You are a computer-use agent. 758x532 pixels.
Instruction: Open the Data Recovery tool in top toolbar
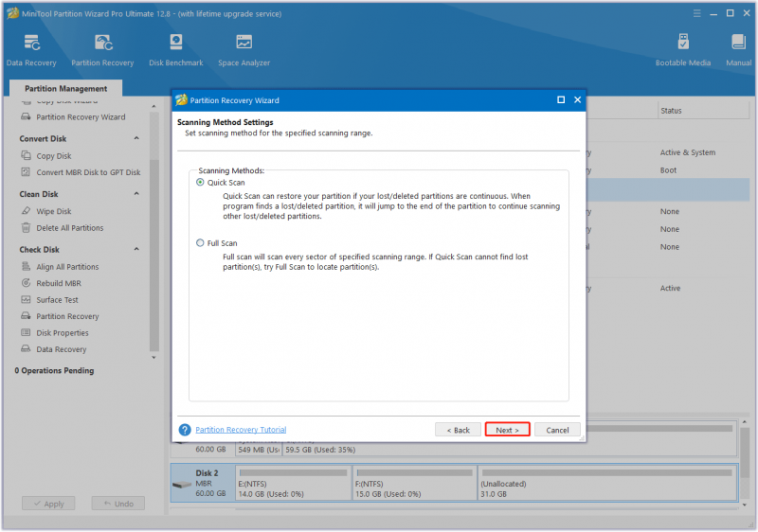[31, 50]
